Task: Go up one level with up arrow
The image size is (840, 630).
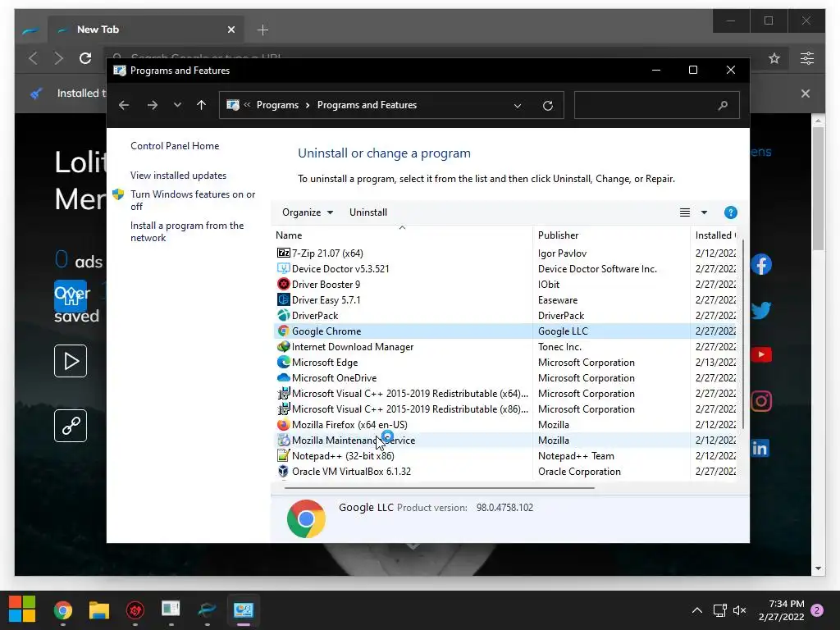Action: (202, 105)
